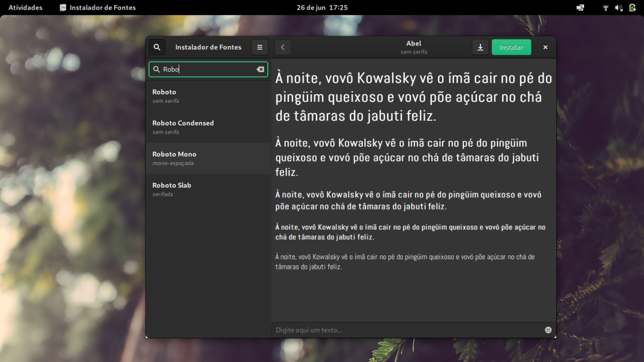Click the Wi-Fi status icon
This screenshot has width=644, height=362.
click(x=605, y=8)
